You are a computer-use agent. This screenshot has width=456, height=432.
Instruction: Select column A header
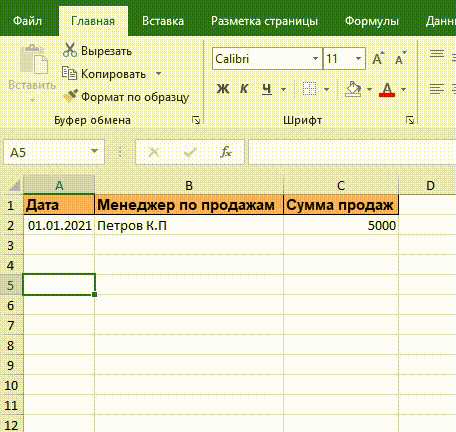(59, 185)
